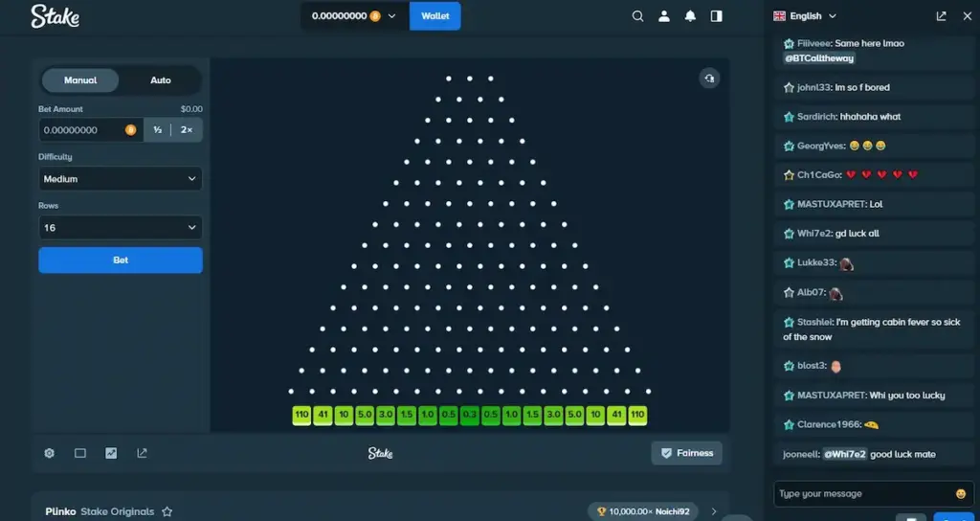Double the bet with 2× button
Screen dimensions: 980x521
click(x=187, y=130)
